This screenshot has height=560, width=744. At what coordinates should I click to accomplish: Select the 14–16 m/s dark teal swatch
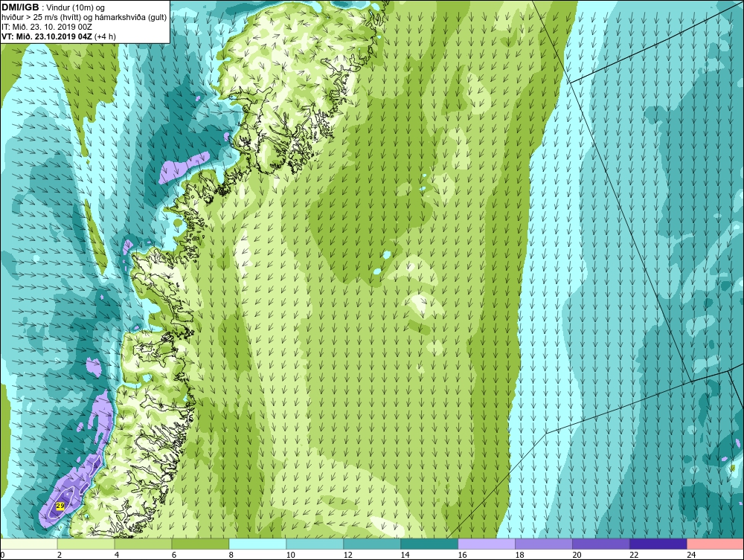[429, 544]
